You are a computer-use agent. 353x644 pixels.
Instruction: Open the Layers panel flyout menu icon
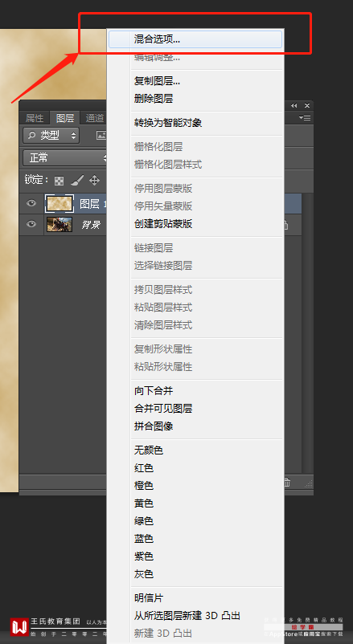[x=305, y=118]
